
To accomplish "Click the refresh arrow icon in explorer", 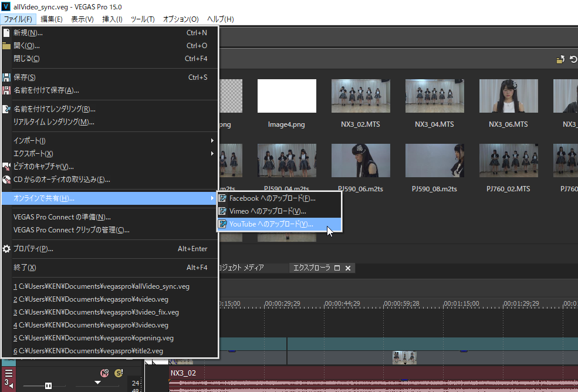I will [x=573, y=59].
